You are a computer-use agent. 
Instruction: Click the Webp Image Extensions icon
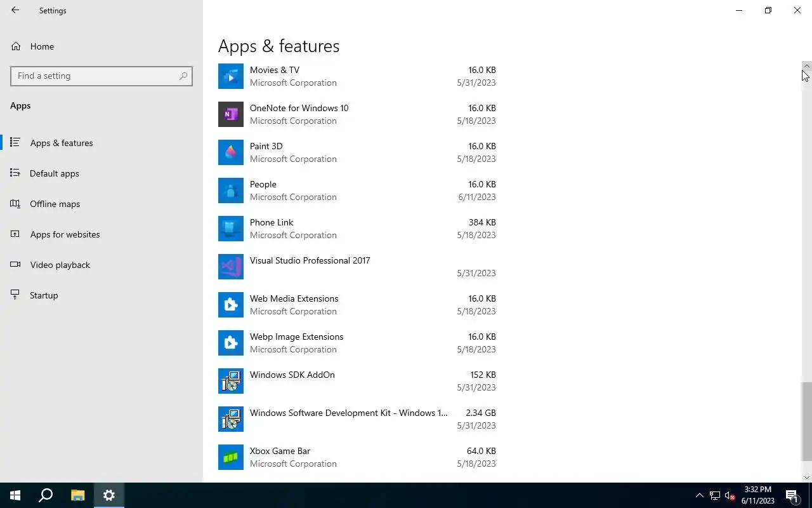[x=231, y=343]
